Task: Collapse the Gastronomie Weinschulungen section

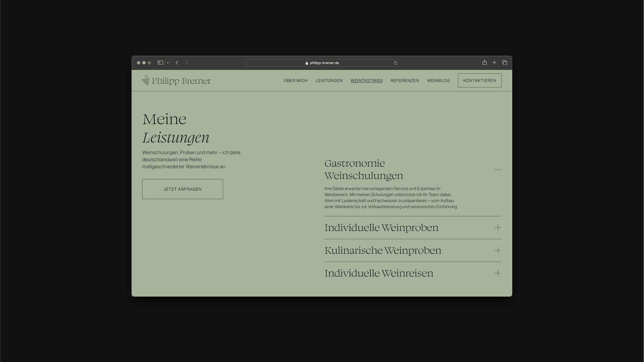Action: (497, 170)
